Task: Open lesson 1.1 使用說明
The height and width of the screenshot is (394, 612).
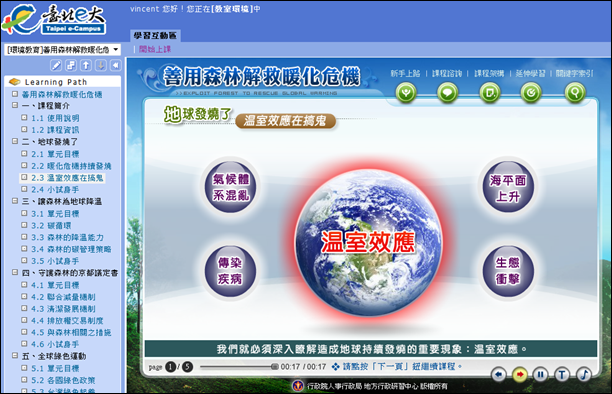Action: coord(55,118)
